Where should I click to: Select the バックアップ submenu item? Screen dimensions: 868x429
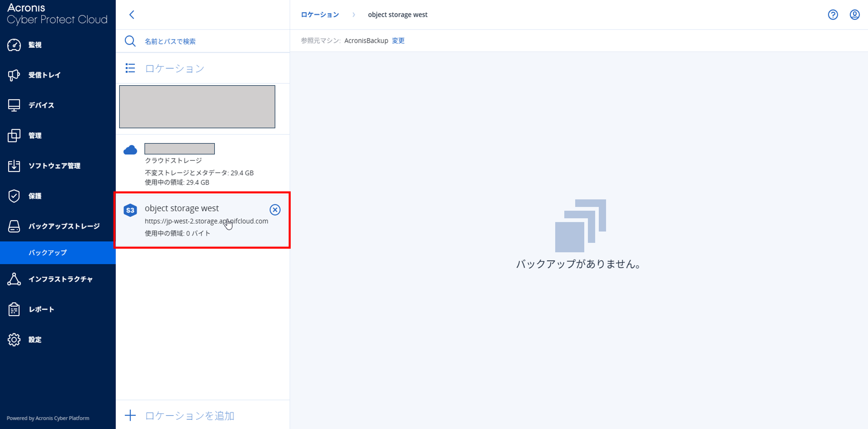47,253
